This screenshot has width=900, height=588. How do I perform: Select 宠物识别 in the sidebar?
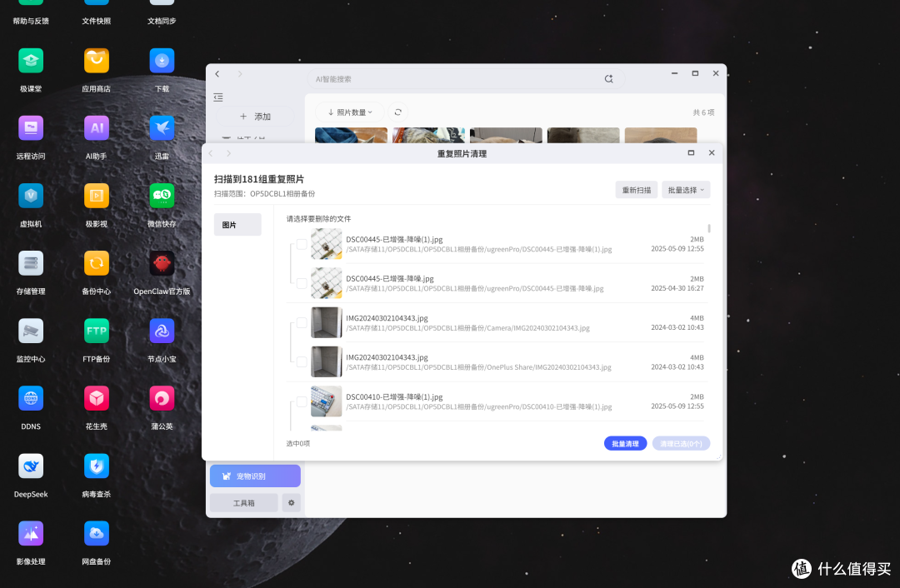[x=256, y=476]
